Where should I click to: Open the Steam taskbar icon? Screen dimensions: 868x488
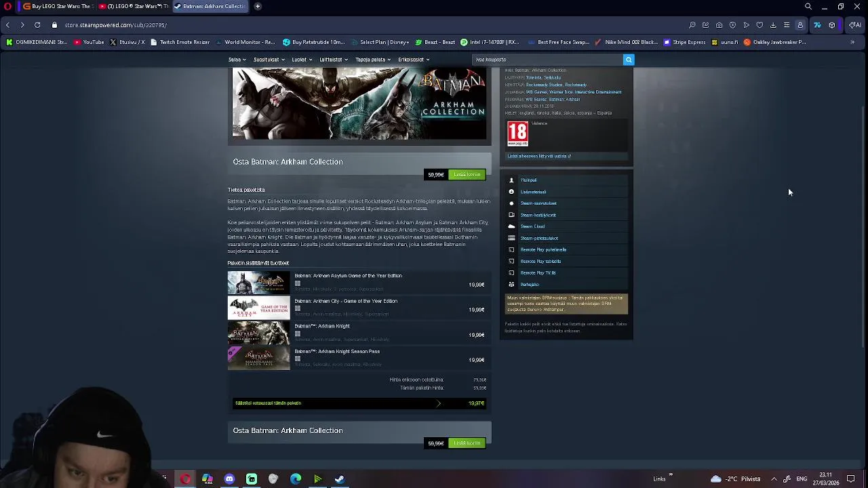tap(340, 479)
